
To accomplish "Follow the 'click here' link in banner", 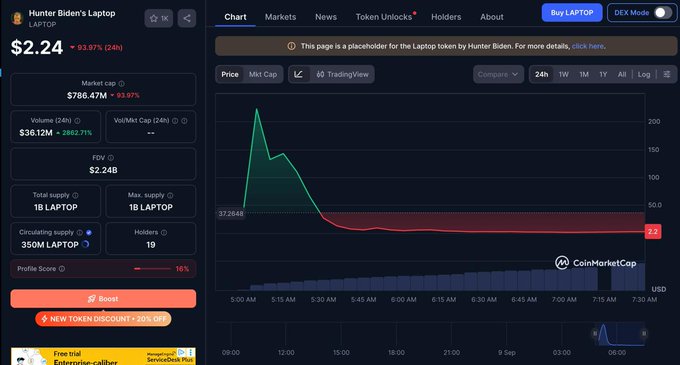I will pos(588,46).
